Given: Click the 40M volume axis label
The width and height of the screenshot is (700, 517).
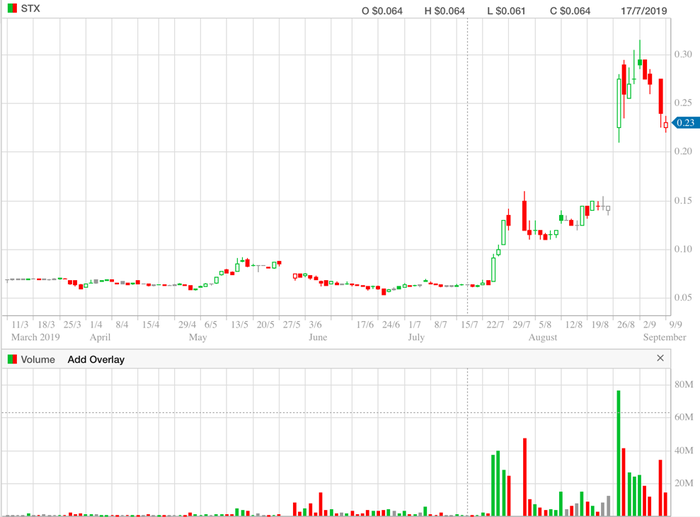Looking at the screenshot, I should point(684,450).
